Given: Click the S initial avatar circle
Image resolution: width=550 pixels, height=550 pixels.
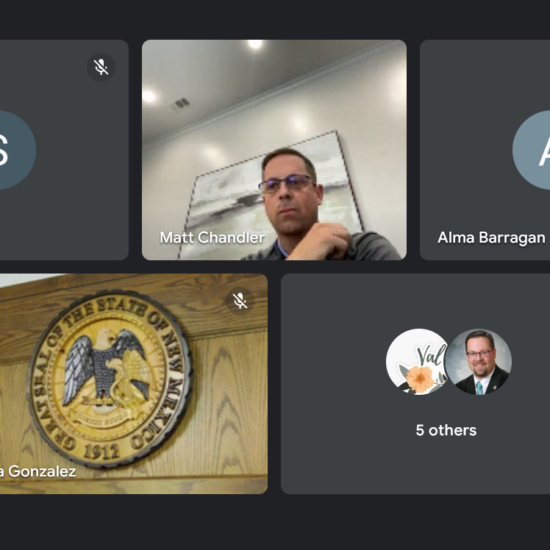Looking at the screenshot, I should click(x=13, y=150).
